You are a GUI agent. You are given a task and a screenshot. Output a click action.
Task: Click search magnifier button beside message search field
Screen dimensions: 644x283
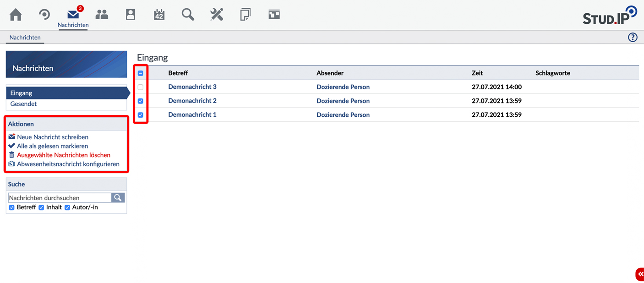click(118, 197)
